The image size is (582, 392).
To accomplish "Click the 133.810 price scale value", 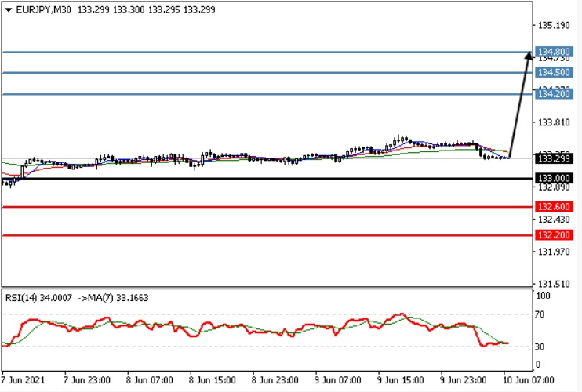I will click(x=554, y=122).
